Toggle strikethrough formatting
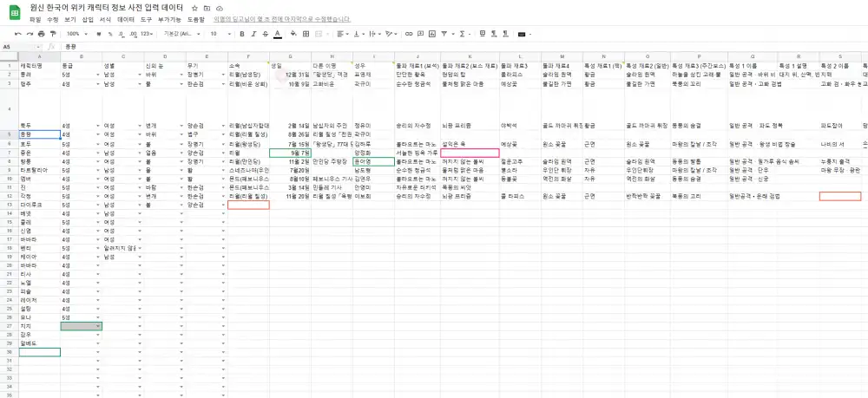Image resolution: width=868 pixels, height=398 pixels. pyautogui.click(x=265, y=34)
